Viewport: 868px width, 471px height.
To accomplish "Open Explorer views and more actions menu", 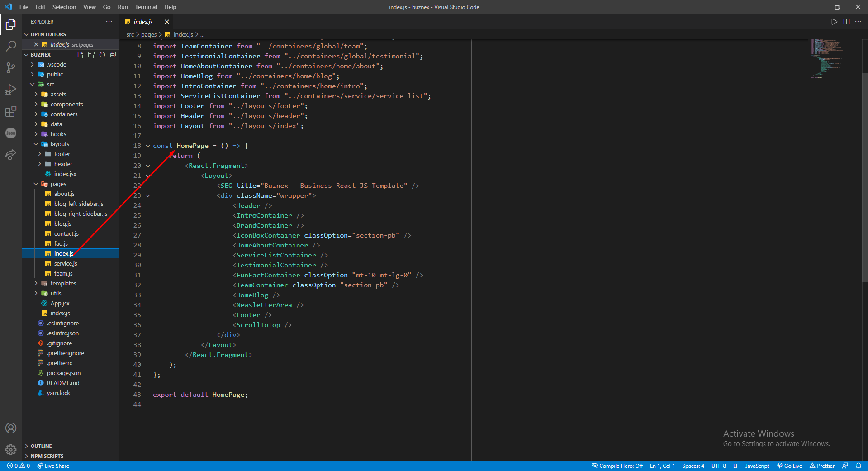I will (109, 22).
